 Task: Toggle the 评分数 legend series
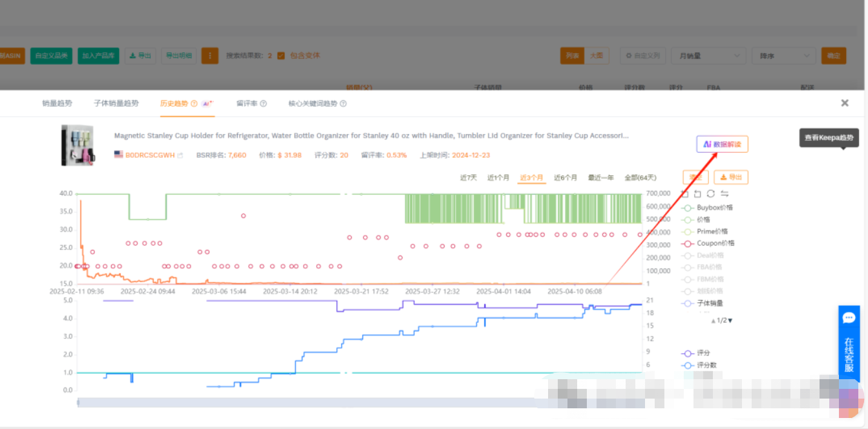pyautogui.click(x=699, y=366)
